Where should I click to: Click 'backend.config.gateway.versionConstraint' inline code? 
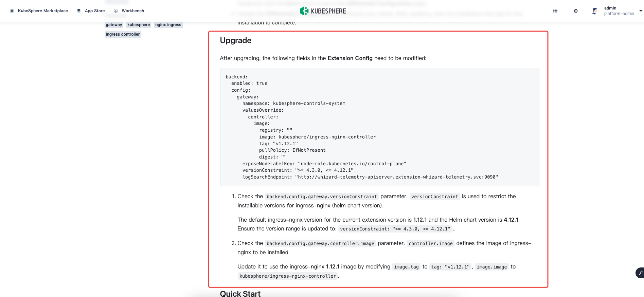coord(322,197)
